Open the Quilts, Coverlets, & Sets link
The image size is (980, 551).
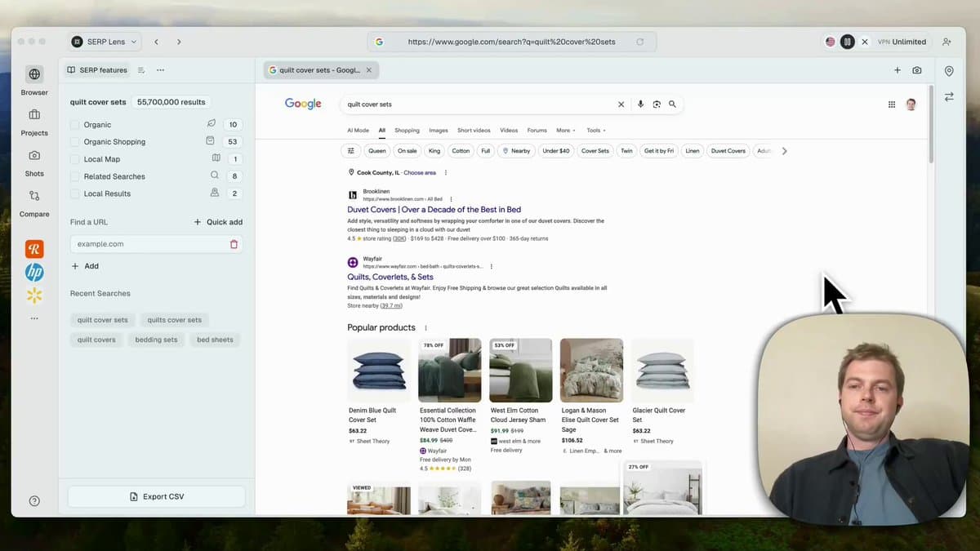click(x=390, y=277)
